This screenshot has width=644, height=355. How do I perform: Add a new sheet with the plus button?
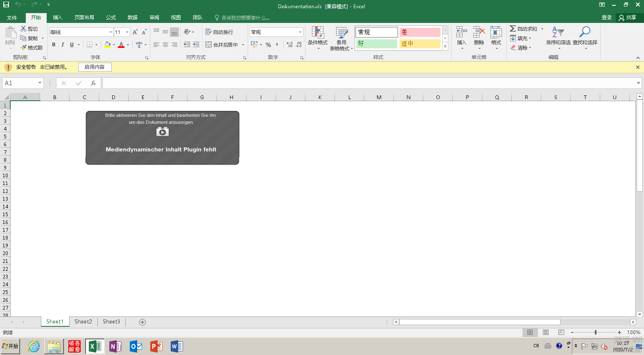coord(142,322)
